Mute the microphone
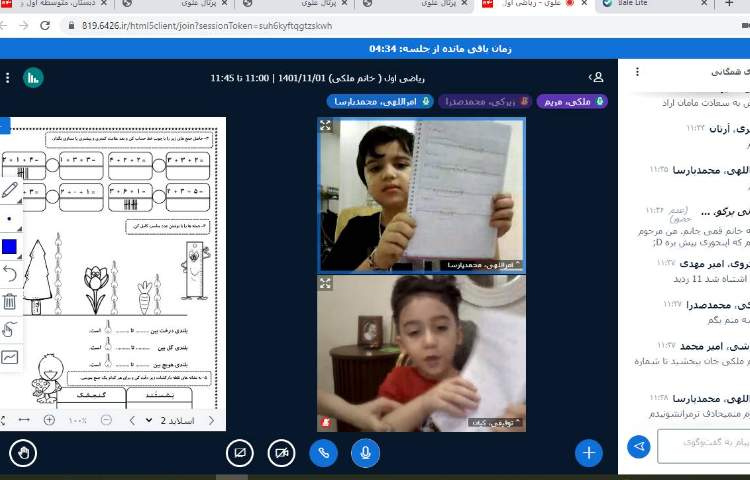The height and width of the screenshot is (480, 750). click(x=365, y=453)
